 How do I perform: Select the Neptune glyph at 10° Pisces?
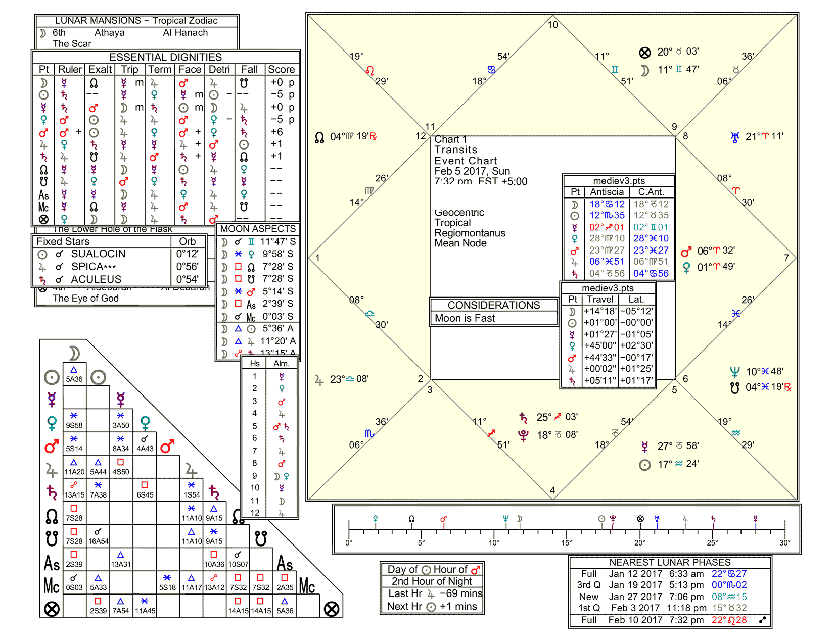(x=735, y=372)
